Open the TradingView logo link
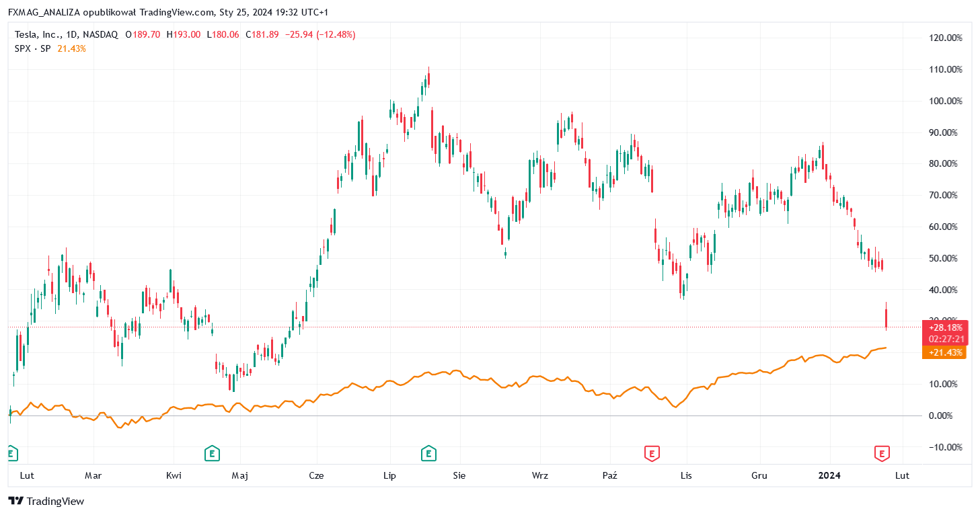This screenshot has height=515, width=980. 46,501
